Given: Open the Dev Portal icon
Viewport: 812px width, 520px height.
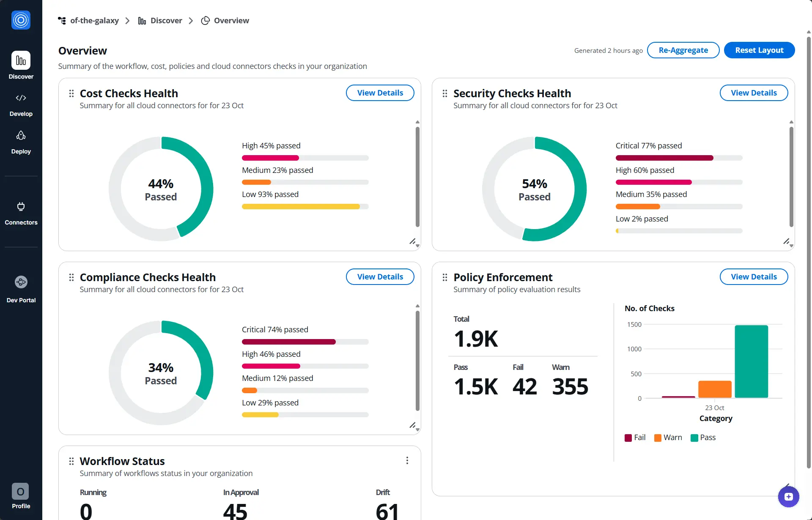Looking at the screenshot, I should point(21,282).
